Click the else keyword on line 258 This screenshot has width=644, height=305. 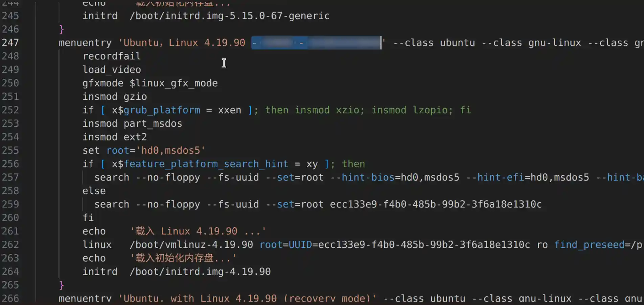pyautogui.click(x=94, y=191)
